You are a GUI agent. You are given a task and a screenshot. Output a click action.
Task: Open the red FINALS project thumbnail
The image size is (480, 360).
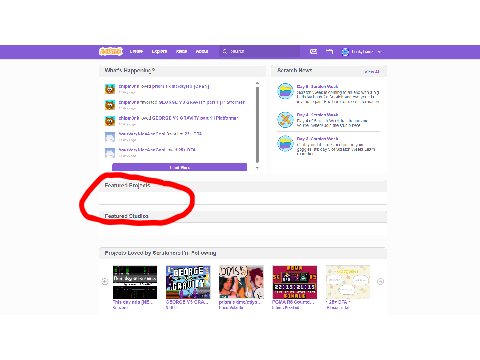(295, 282)
